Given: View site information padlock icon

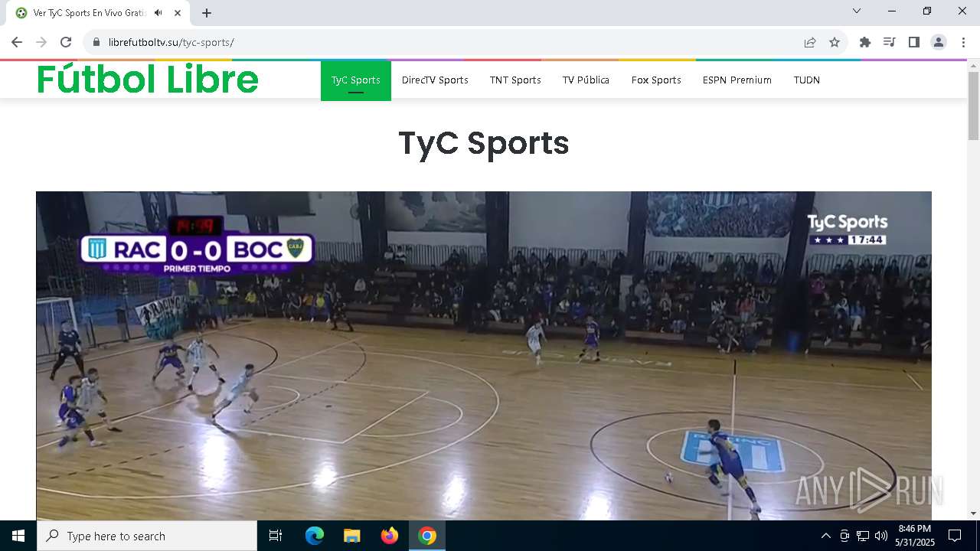Looking at the screenshot, I should [96, 42].
